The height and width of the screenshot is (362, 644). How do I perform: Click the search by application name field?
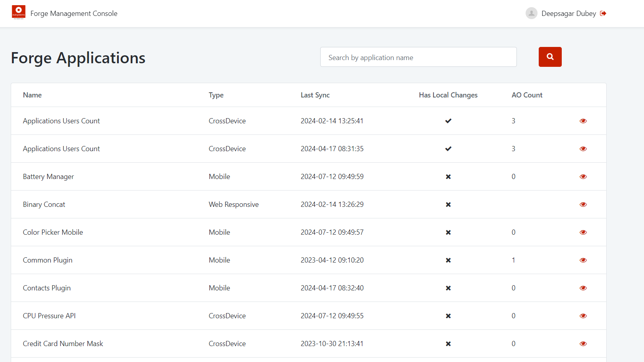pos(418,57)
